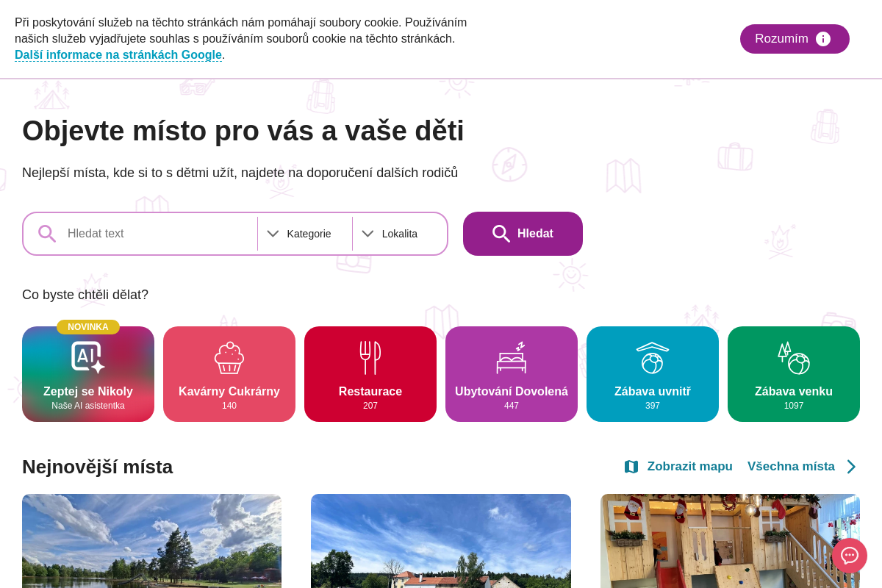Click the magnifier icon in the search field

click(47, 234)
